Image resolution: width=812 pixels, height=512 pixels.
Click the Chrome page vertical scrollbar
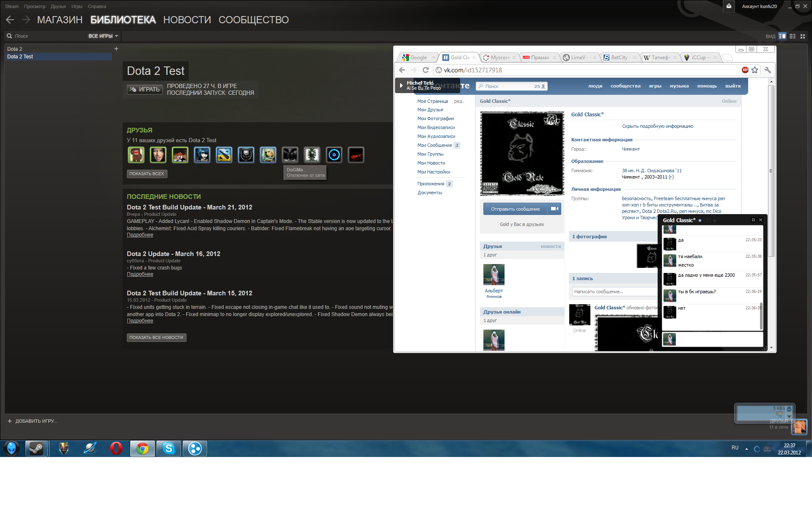(771, 171)
